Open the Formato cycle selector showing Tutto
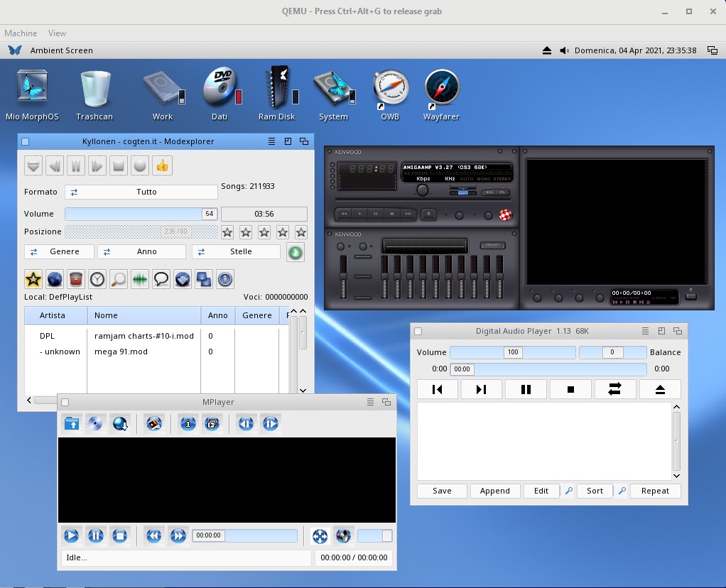This screenshot has width=726, height=588. coord(141,192)
